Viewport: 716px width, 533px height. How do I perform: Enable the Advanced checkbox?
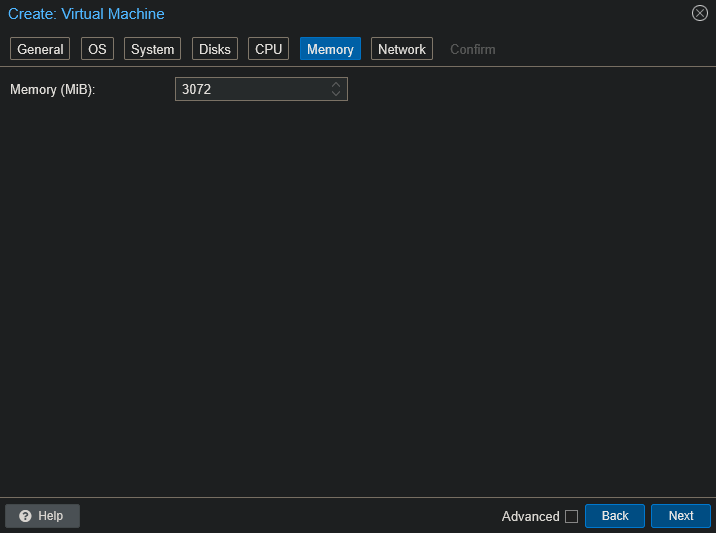[x=571, y=516]
